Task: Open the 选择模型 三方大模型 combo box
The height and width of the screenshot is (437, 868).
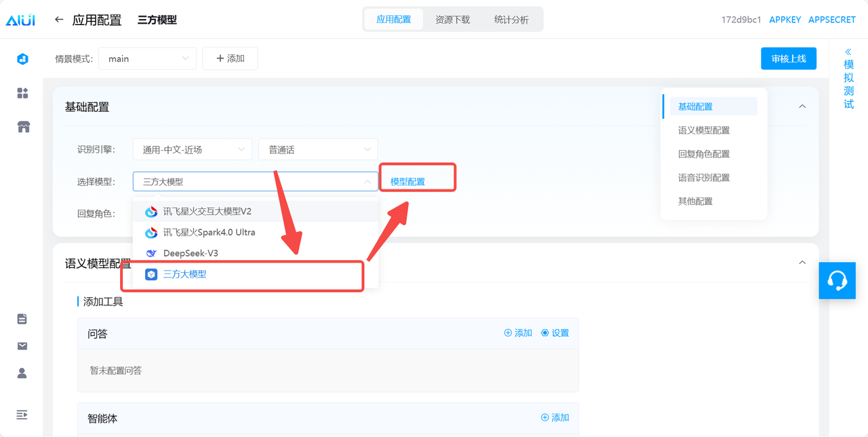Action: (x=256, y=182)
